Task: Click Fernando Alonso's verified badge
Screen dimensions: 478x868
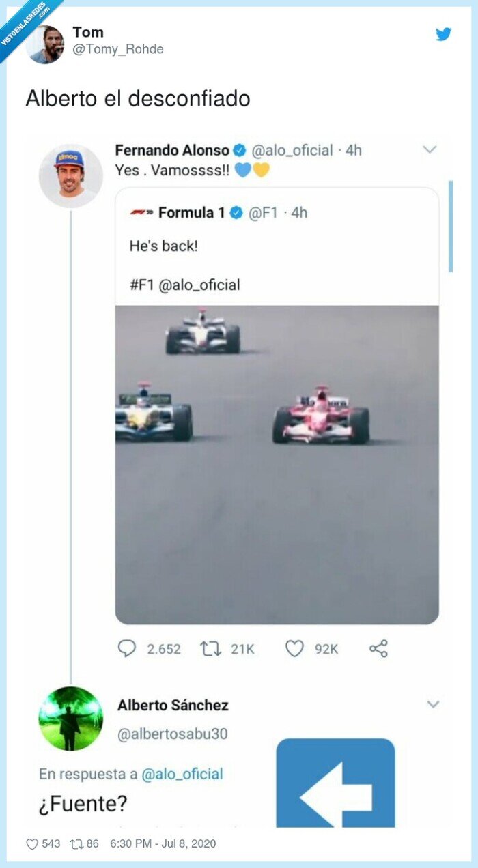Action: click(x=240, y=151)
